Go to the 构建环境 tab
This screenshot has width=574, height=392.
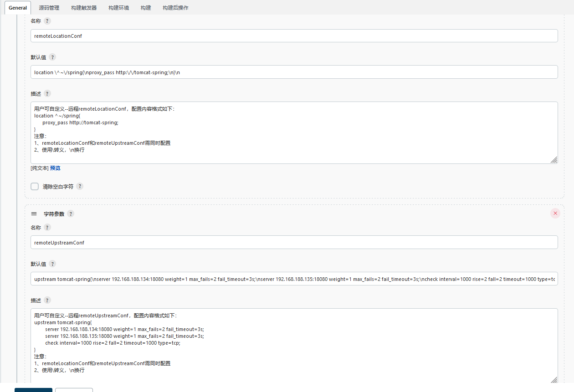118,8
